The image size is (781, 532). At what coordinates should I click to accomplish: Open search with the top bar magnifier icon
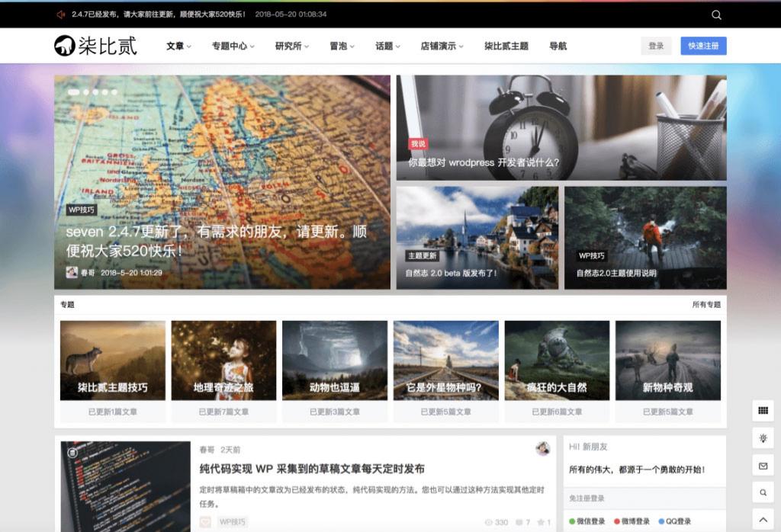coord(716,14)
